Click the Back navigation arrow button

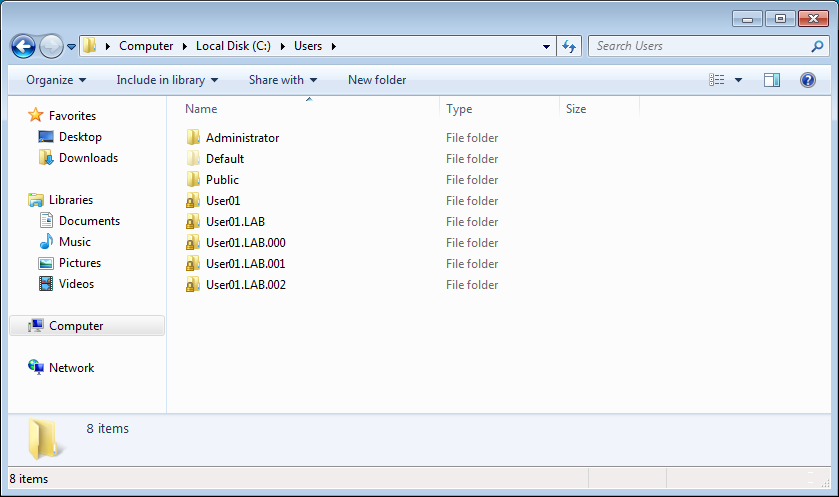pos(23,46)
